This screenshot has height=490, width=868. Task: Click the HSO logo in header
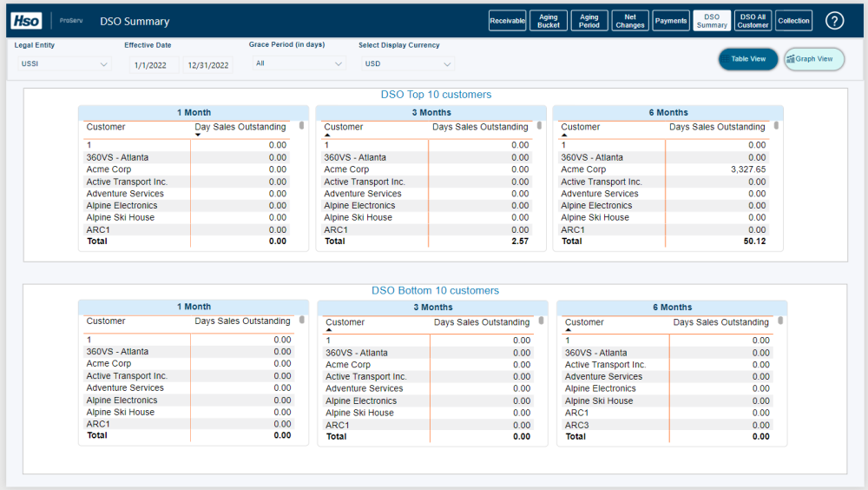pos(27,21)
